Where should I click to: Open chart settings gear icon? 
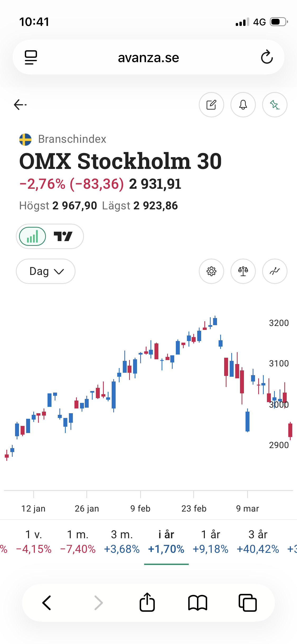click(211, 271)
